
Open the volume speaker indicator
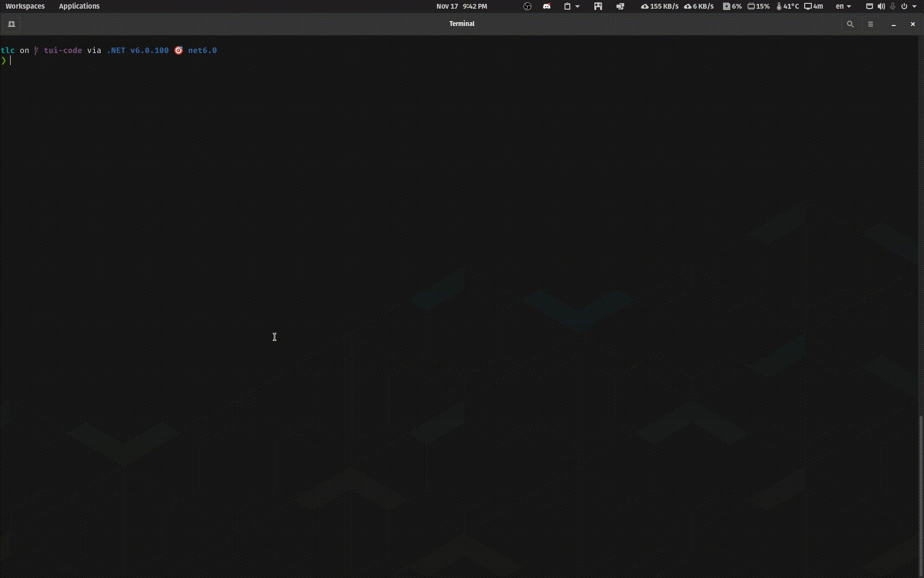tap(881, 6)
